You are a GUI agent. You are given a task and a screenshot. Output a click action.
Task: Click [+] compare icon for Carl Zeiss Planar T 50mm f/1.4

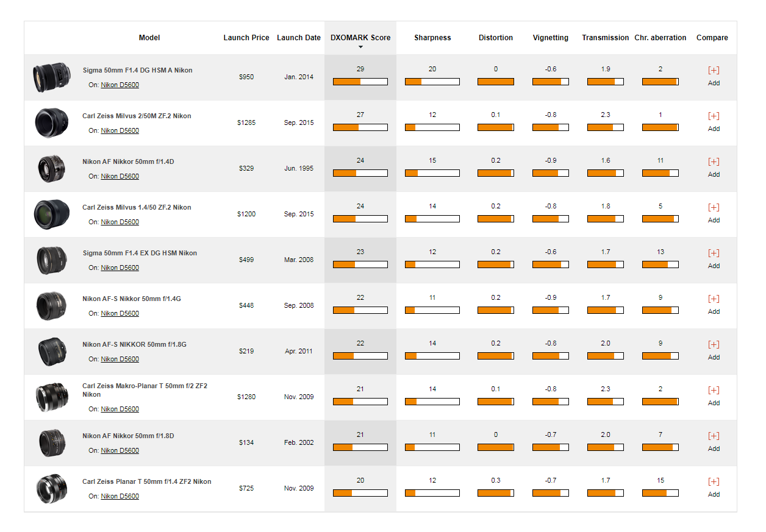714,481
